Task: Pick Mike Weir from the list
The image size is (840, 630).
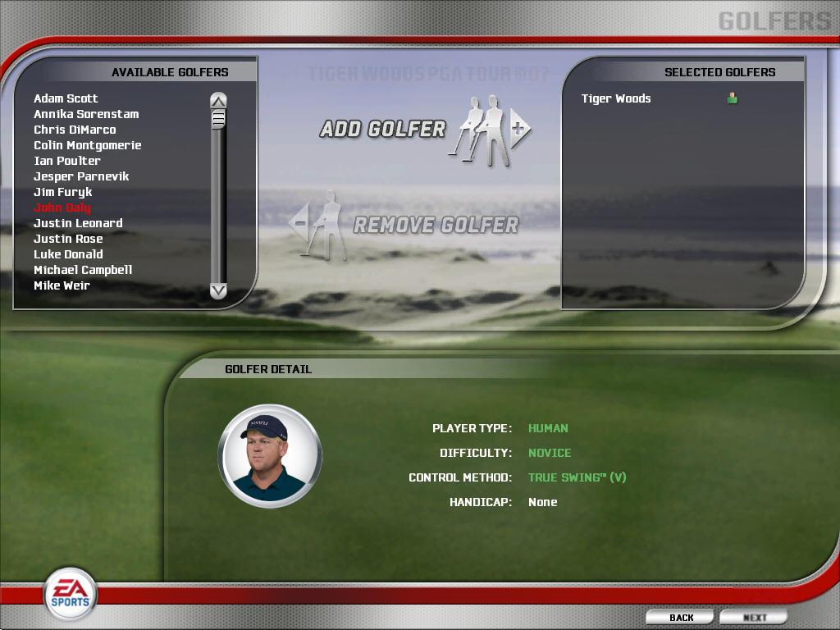Action: pyautogui.click(x=62, y=285)
